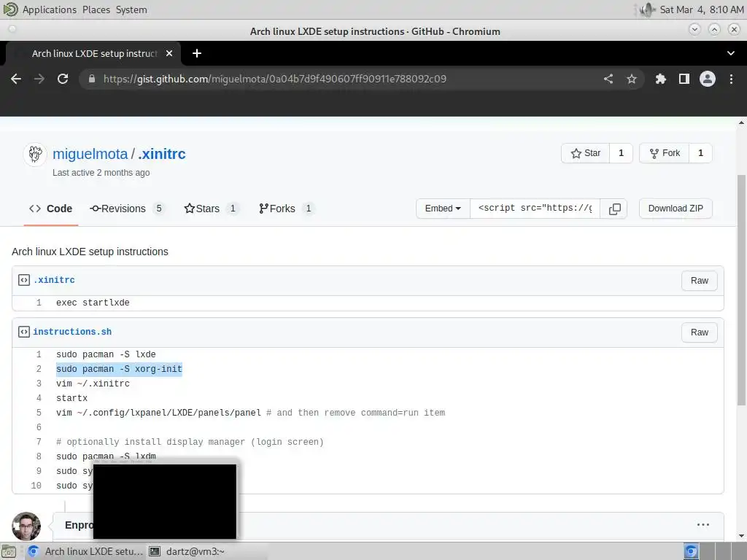Open the comment's three-dot options menu
The height and width of the screenshot is (560, 747).
(x=703, y=525)
